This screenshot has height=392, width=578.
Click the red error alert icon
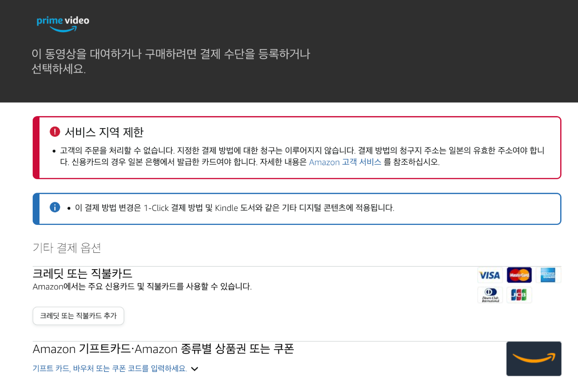point(54,132)
